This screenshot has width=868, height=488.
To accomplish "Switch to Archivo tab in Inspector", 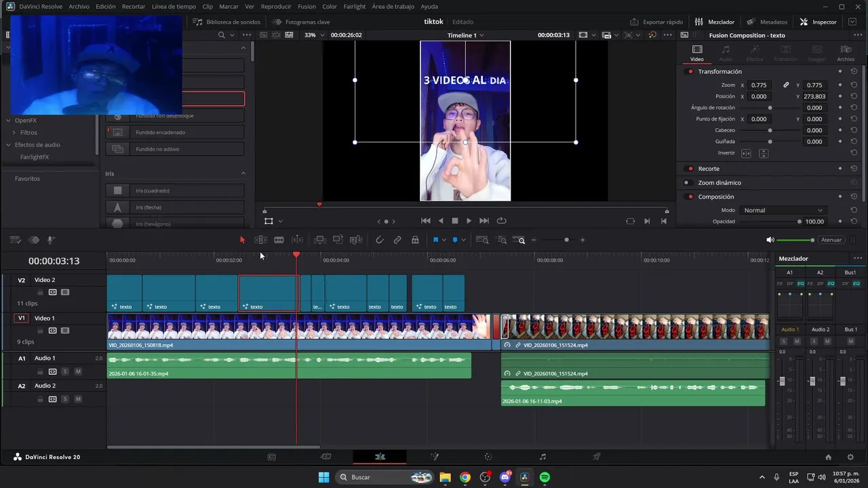I will [x=846, y=53].
